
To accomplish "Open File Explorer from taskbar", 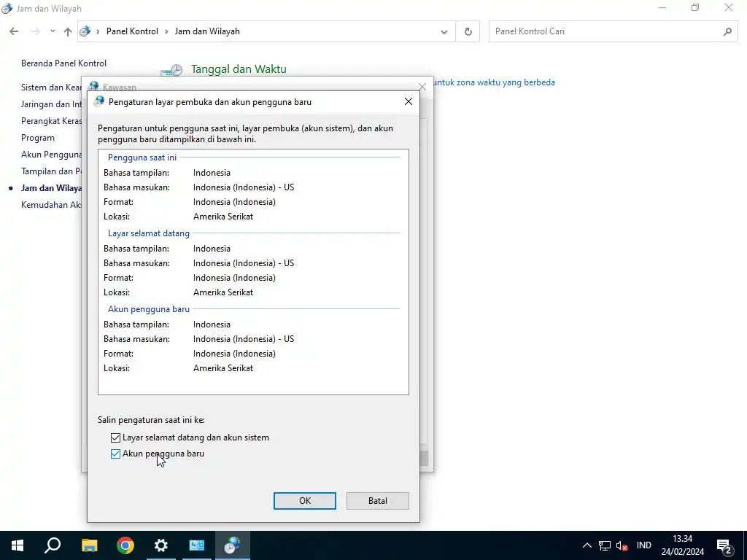I will coord(89,545).
